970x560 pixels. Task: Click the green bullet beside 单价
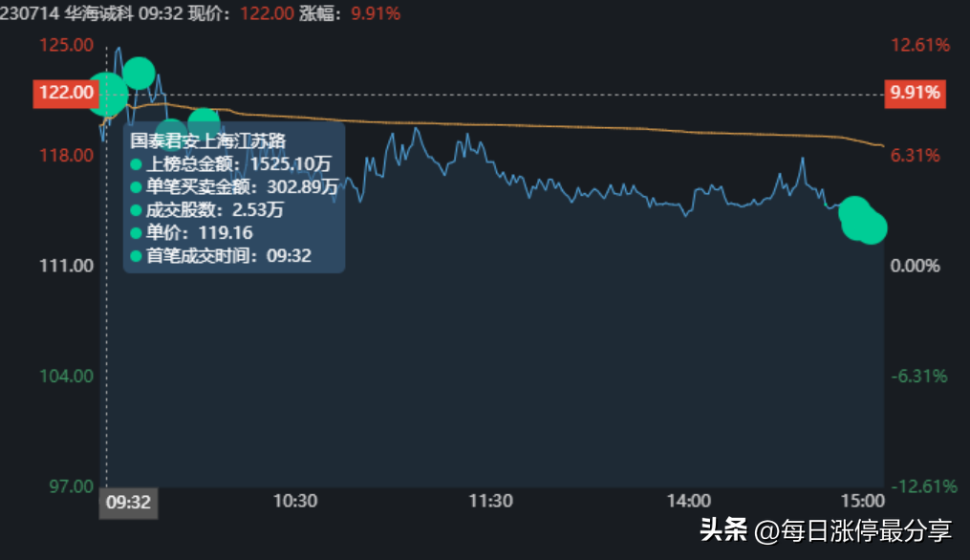[x=136, y=233]
